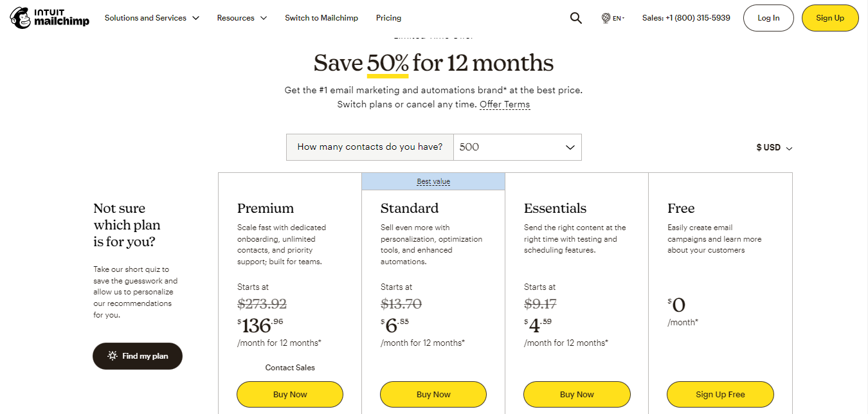Screen dimensions: 868x414
Task: Click Buy Now under Essentials plan
Action: point(577,394)
